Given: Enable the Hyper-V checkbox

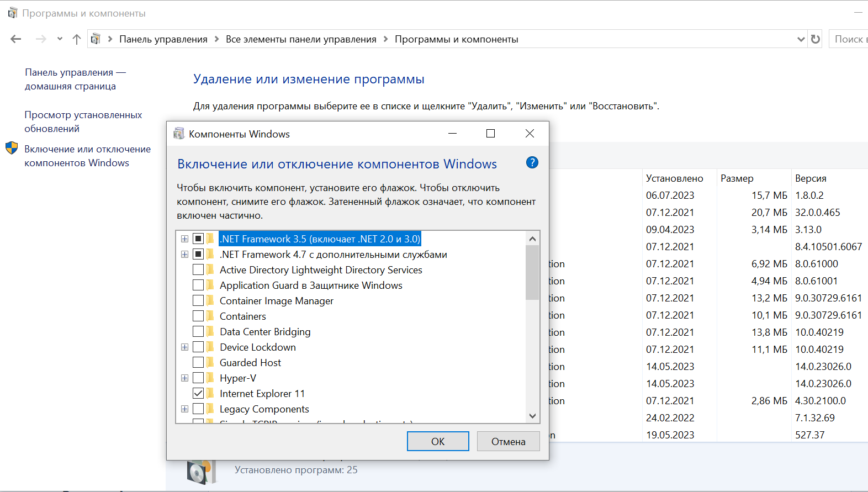Looking at the screenshot, I should point(198,378).
